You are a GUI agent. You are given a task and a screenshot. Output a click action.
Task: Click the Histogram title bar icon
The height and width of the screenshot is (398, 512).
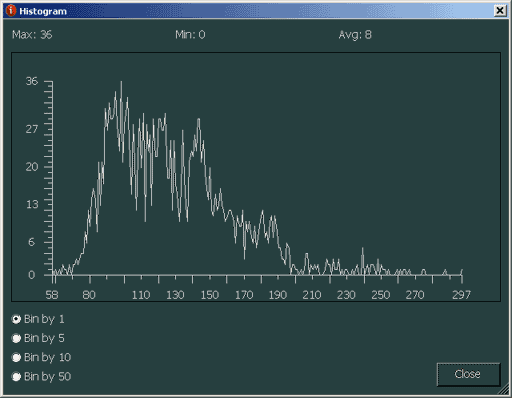click(x=11, y=11)
